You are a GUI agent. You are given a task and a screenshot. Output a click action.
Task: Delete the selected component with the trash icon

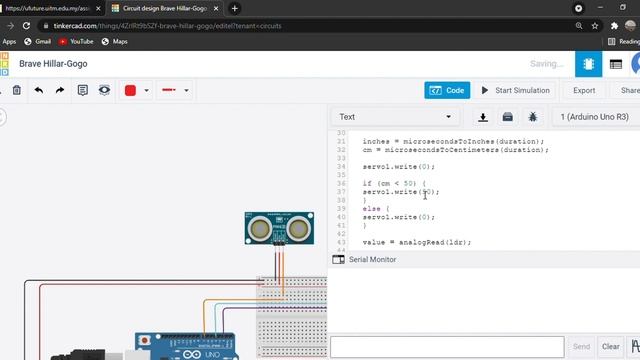[17, 90]
